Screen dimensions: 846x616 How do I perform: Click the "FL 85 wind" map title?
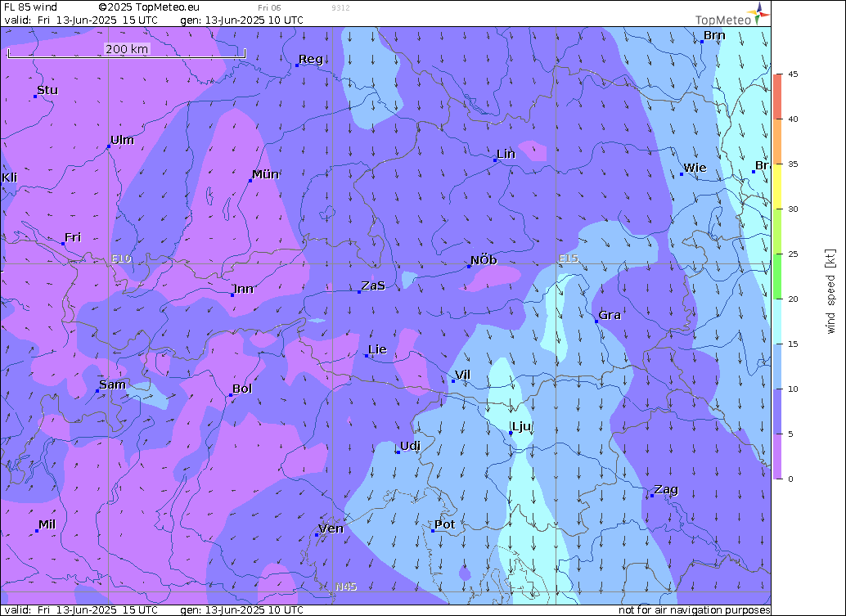tap(30, 7)
